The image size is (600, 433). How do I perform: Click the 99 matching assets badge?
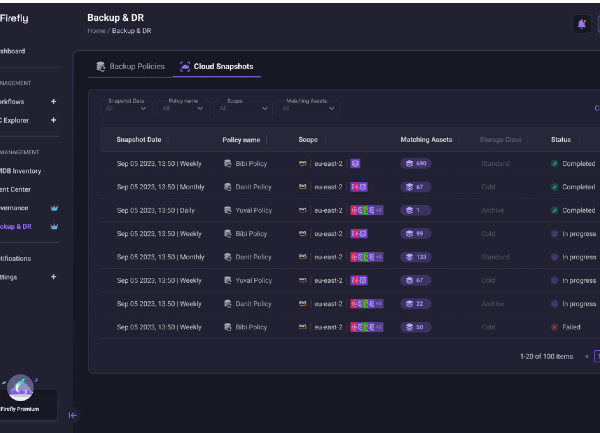pos(416,234)
